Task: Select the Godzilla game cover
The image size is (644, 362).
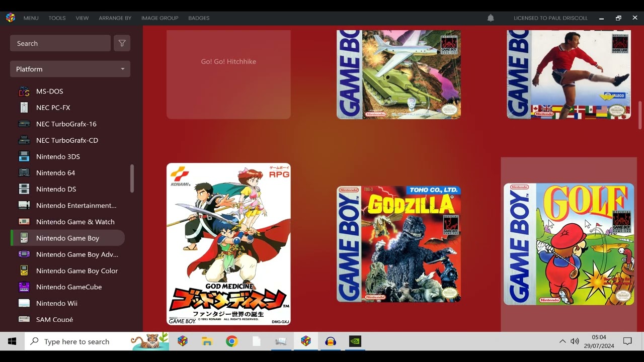Action: (398, 244)
